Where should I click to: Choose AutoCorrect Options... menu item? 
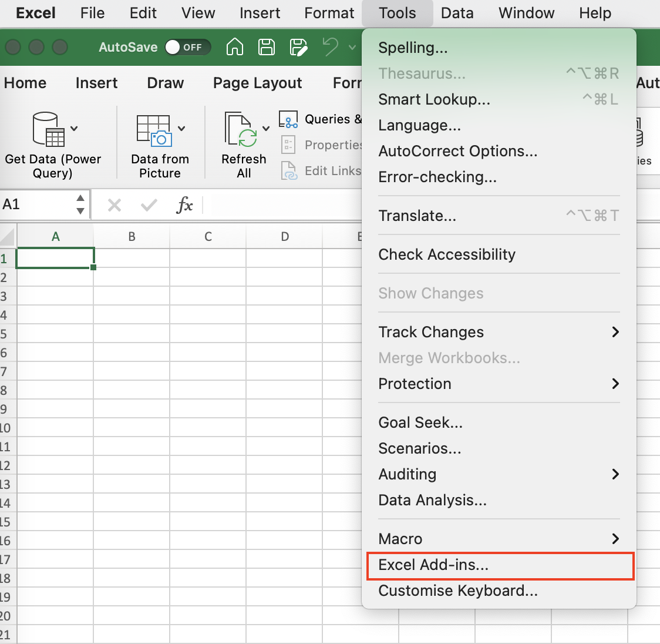[499, 151]
